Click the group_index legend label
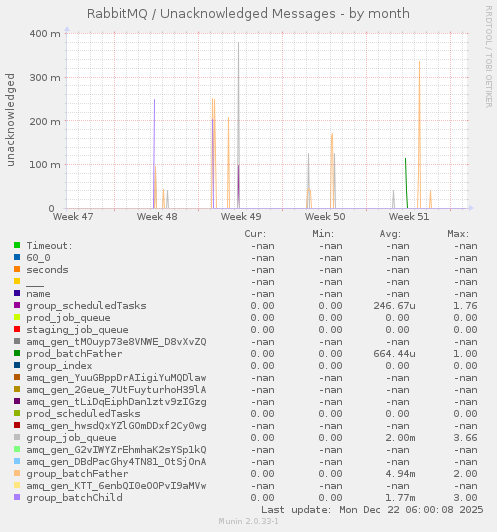497x532 pixels. tap(59, 366)
